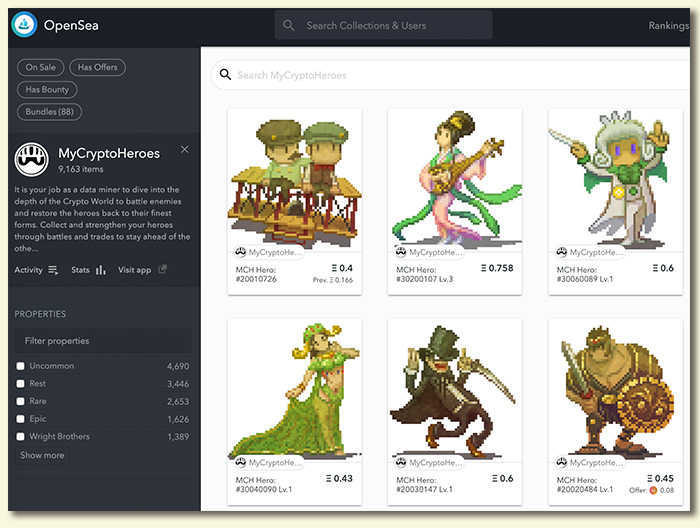This screenshot has height=528, width=700.
Task: Click the MyCryptoHeroes collection avatar icon
Action: (31, 159)
